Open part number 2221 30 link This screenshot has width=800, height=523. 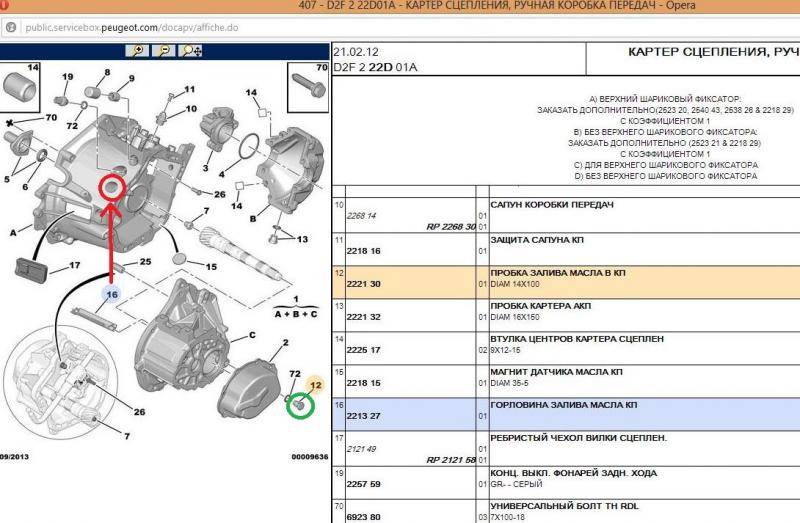click(362, 285)
